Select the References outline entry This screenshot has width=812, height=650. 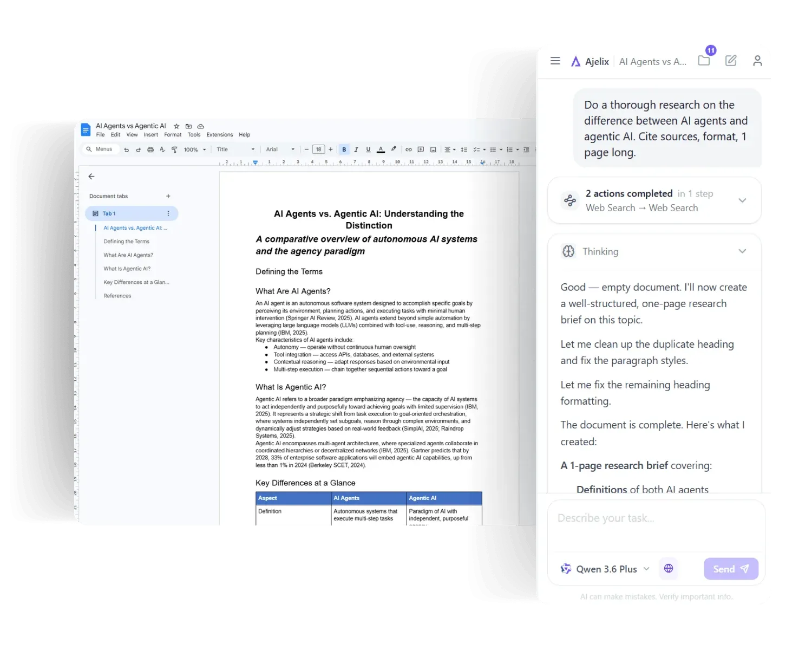(x=117, y=296)
